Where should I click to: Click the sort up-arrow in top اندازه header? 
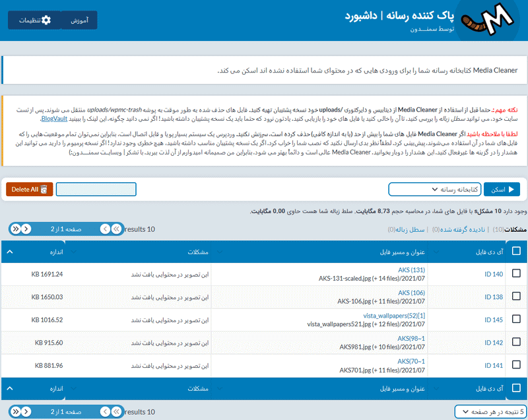[10, 252]
